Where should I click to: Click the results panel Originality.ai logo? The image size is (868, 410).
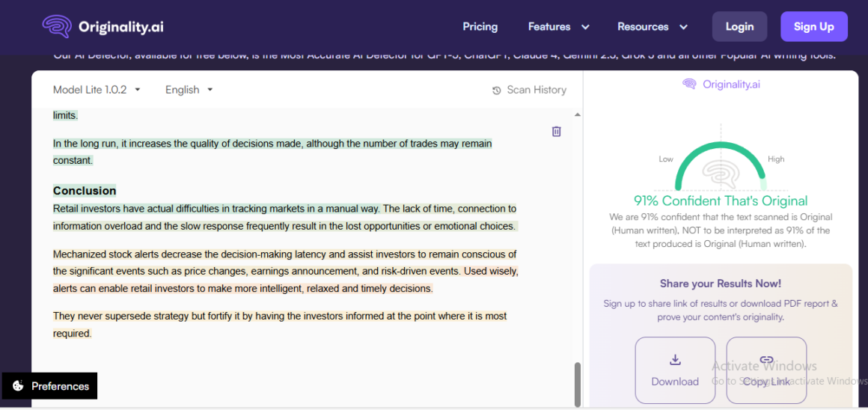coord(721,85)
